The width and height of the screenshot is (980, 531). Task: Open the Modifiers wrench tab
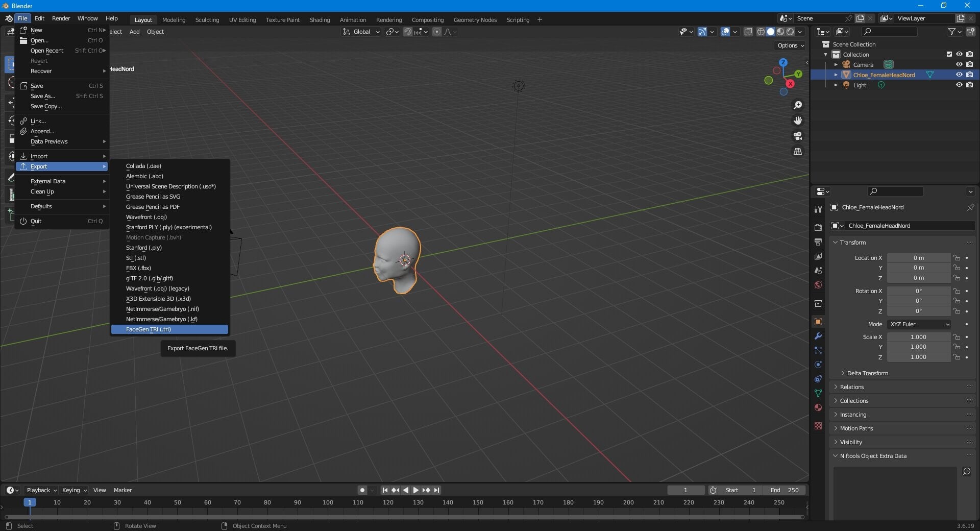coord(818,336)
